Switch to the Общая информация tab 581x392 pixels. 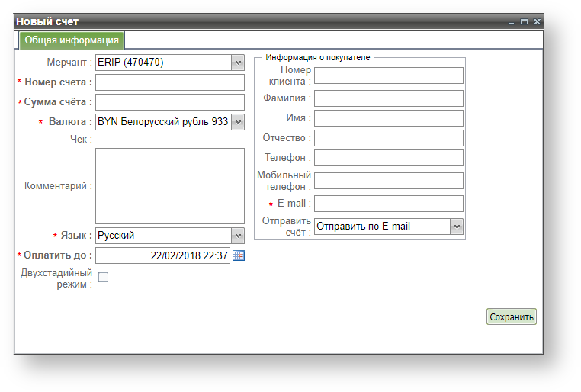[x=71, y=40]
